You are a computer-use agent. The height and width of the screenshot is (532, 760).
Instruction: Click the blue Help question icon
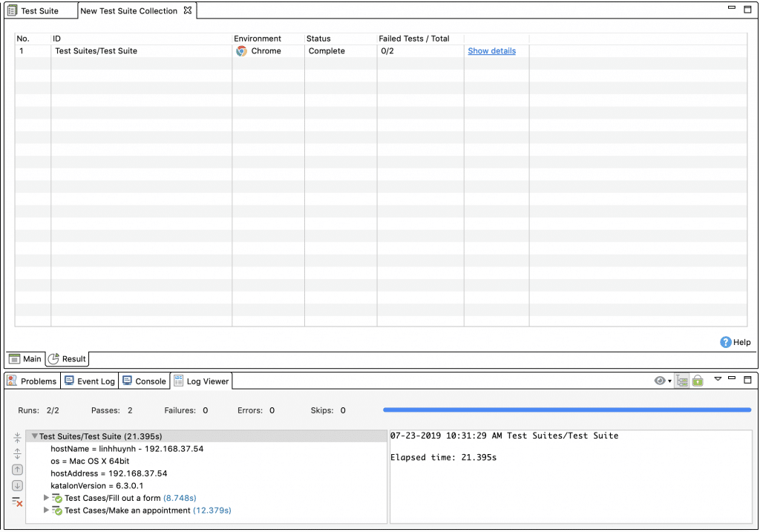click(x=725, y=342)
